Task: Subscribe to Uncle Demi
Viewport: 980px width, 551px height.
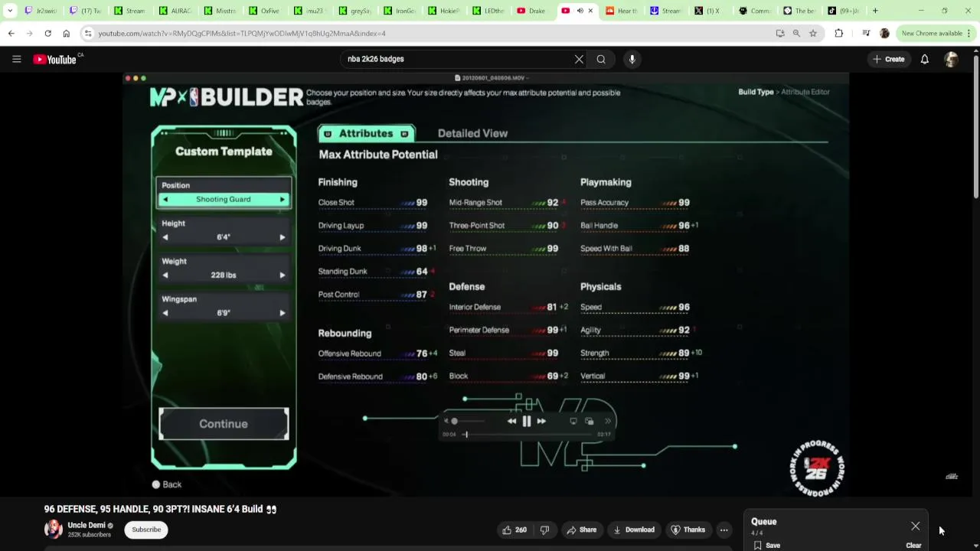Action: point(146,530)
